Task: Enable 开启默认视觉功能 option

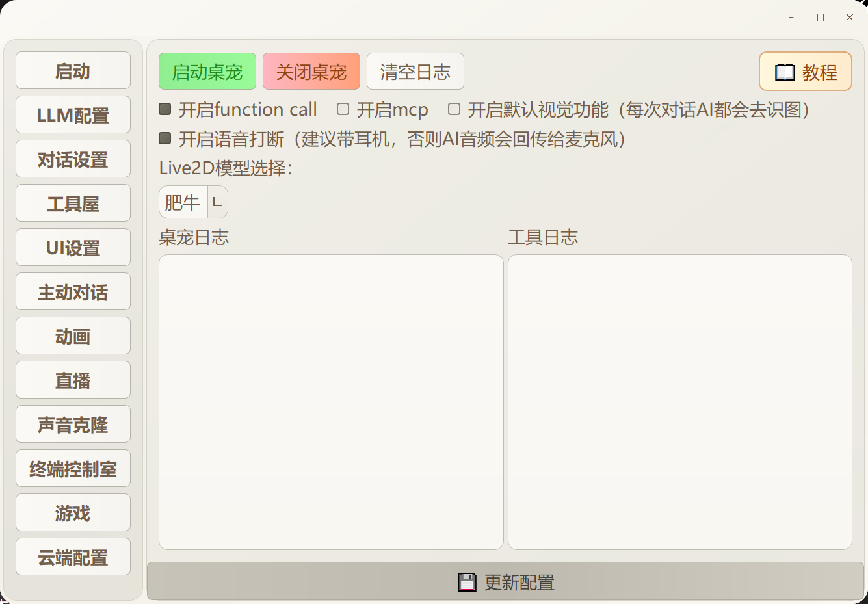Action: click(x=453, y=109)
